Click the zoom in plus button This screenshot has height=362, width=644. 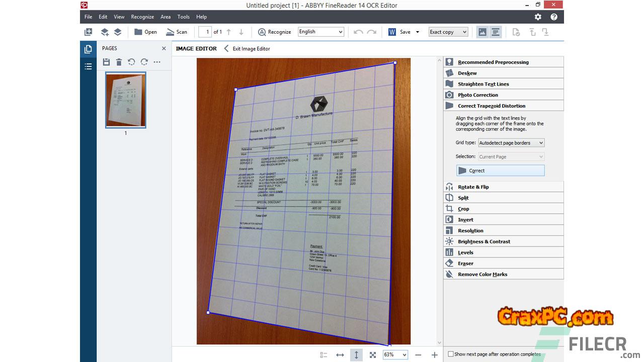[x=435, y=355]
